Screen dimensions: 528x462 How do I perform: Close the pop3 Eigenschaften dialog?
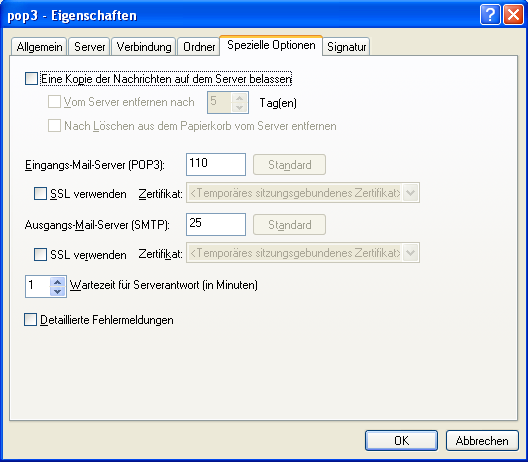coord(513,15)
